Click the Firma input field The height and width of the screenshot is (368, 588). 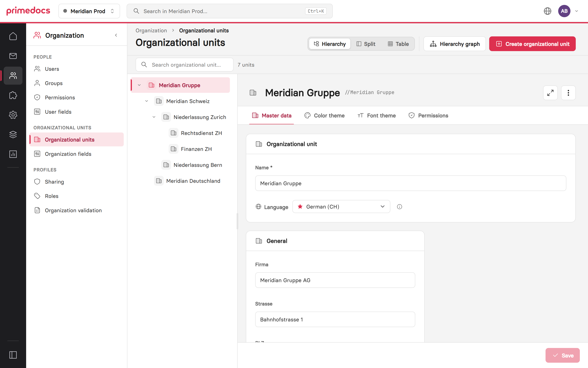click(335, 280)
